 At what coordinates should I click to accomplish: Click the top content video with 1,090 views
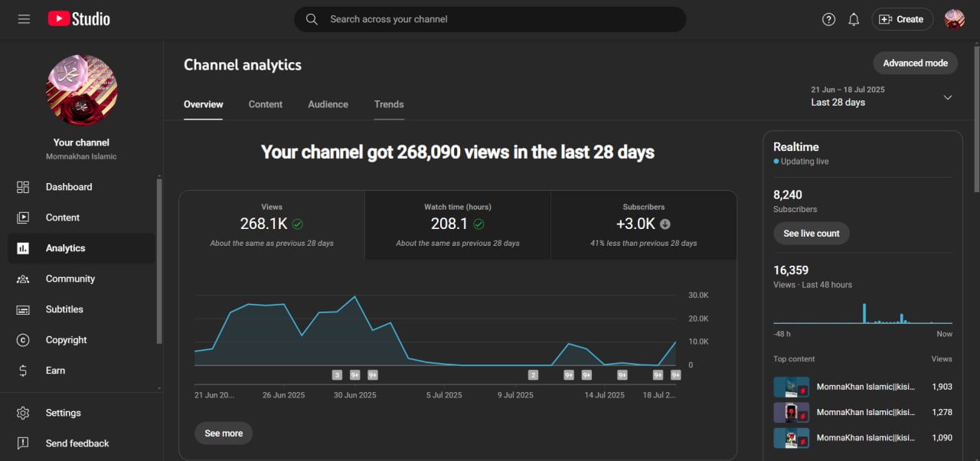tap(863, 438)
